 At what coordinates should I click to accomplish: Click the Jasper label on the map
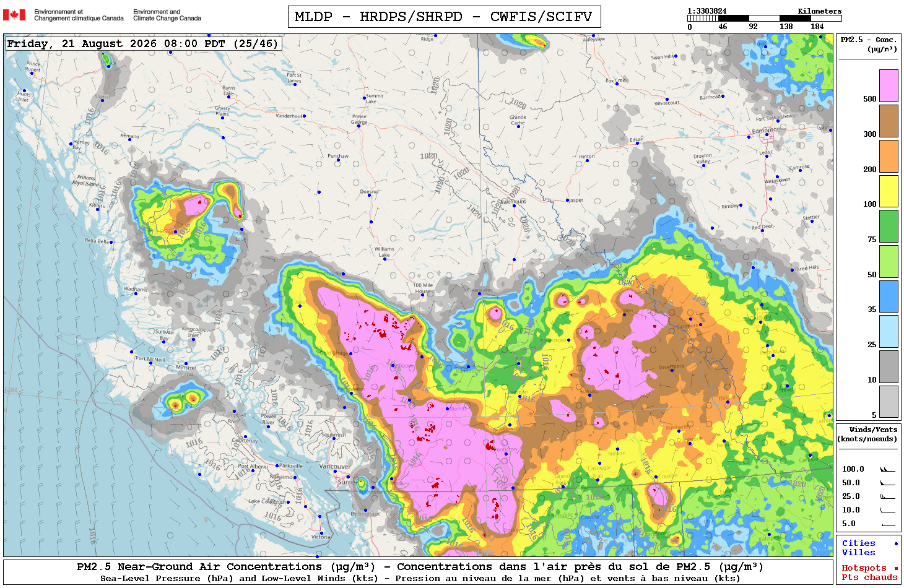[x=576, y=200]
